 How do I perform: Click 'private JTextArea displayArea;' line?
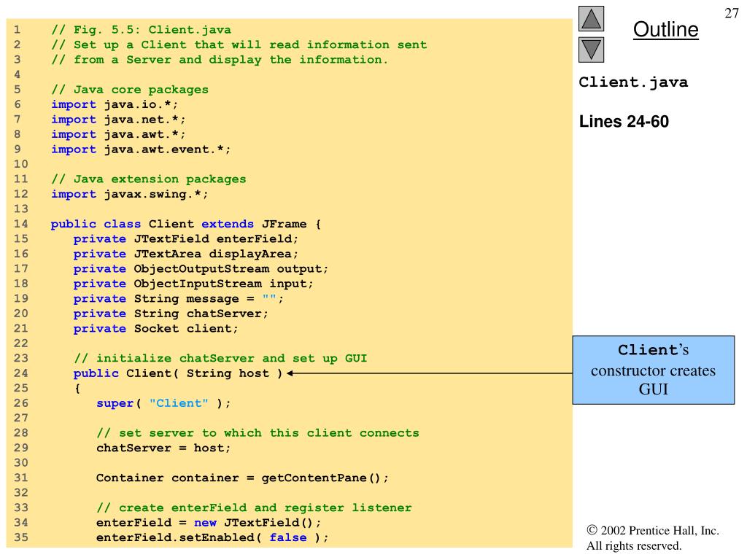[186, 254]
